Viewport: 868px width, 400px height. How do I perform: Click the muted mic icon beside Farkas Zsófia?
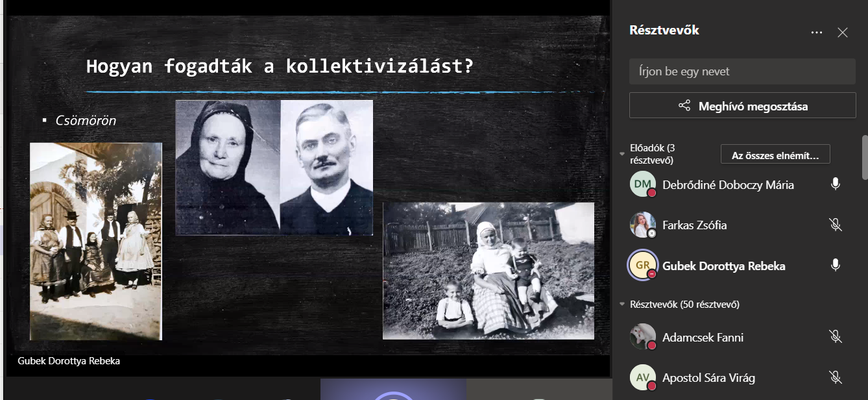836,225
